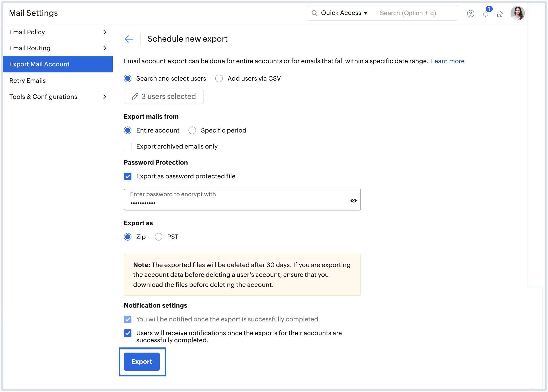Click the back arrow navigation icon
This screenshot has width=548, height=392.
pyautogui.click(x=129, y=39)
